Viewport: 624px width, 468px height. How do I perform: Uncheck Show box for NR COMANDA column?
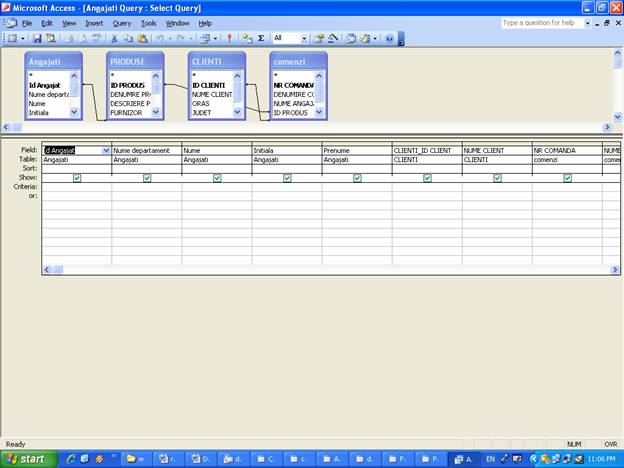[567, 178]
